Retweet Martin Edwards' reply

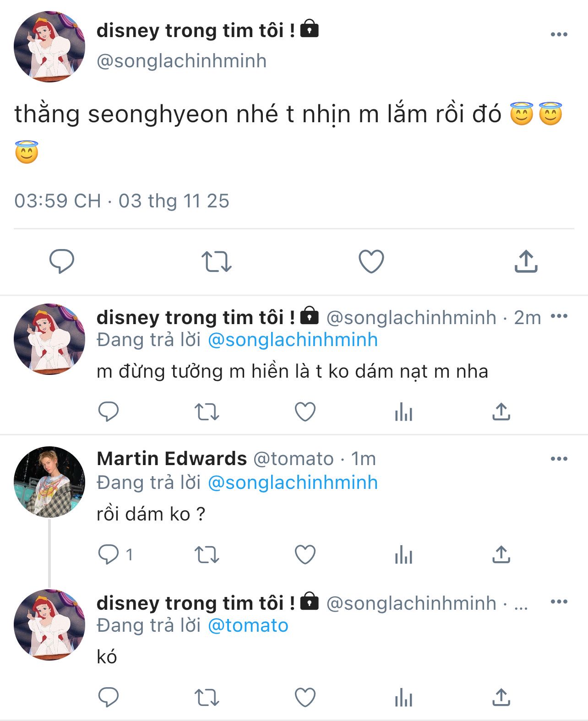(x=207, y=555)
